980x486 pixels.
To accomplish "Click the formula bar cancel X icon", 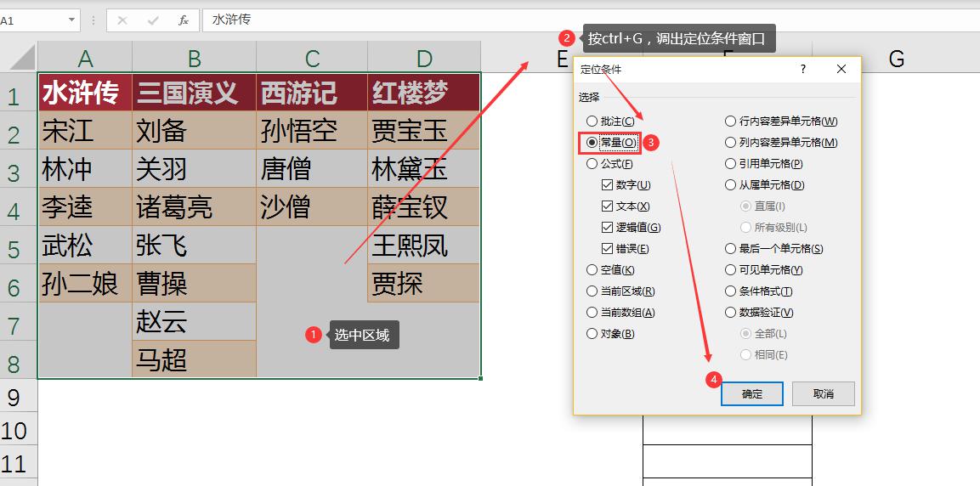I will pos(122,20).
